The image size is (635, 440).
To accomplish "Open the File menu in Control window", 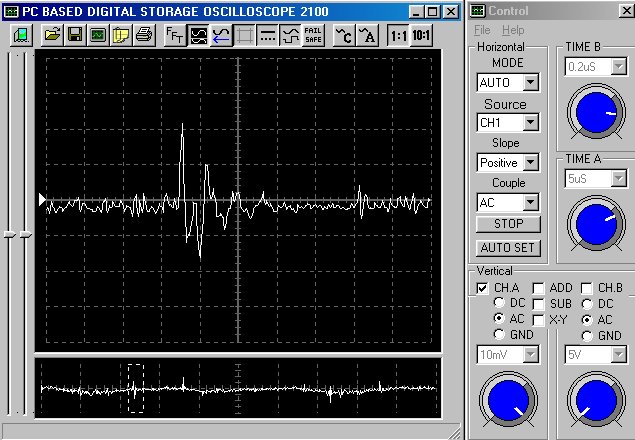I will [483, 30].
